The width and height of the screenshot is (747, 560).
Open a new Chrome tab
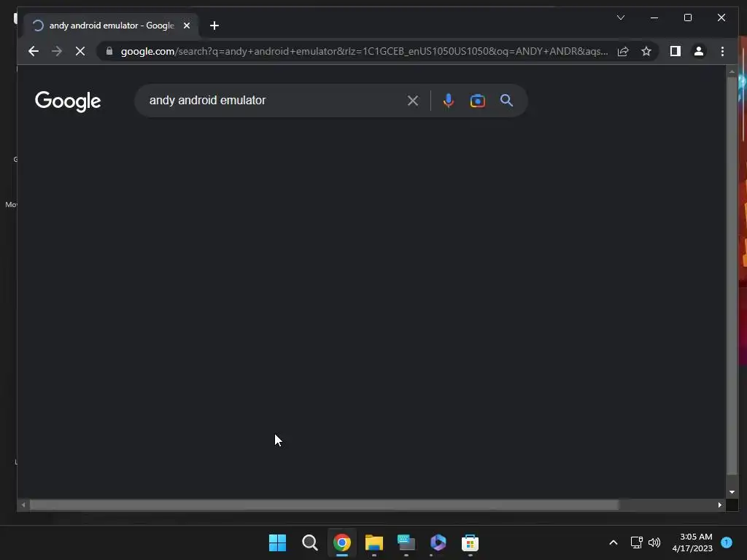(214, 26)
